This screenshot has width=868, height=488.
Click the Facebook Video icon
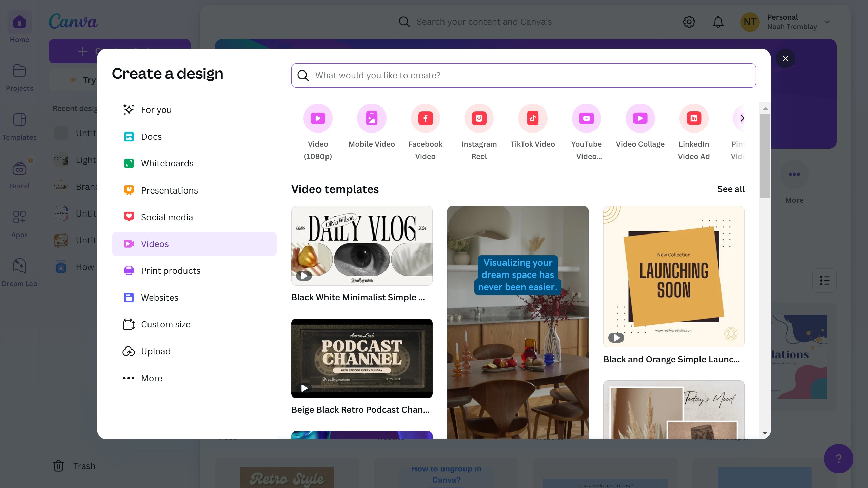[x=425, y=118]
